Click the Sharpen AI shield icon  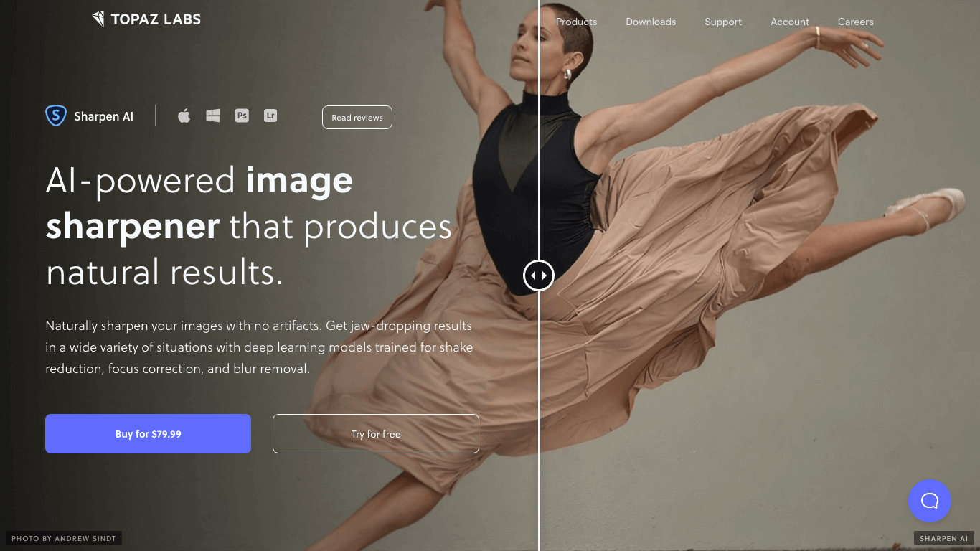[56, 116]
